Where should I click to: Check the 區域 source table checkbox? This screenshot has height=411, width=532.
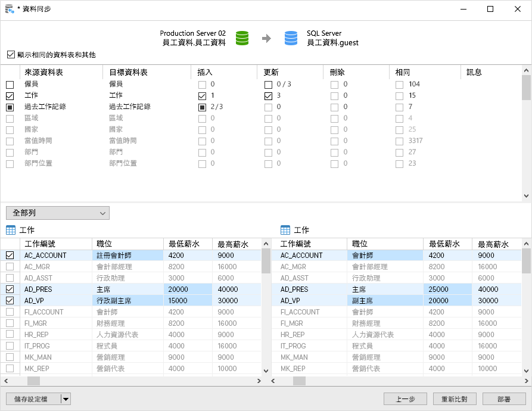click(x=10, y=119)
